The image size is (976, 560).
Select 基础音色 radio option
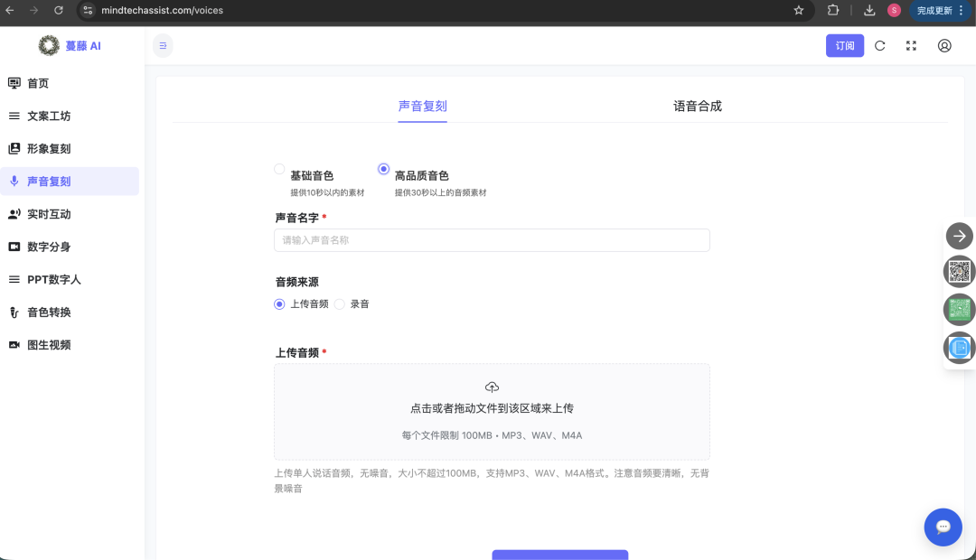(x=279, y=169)
